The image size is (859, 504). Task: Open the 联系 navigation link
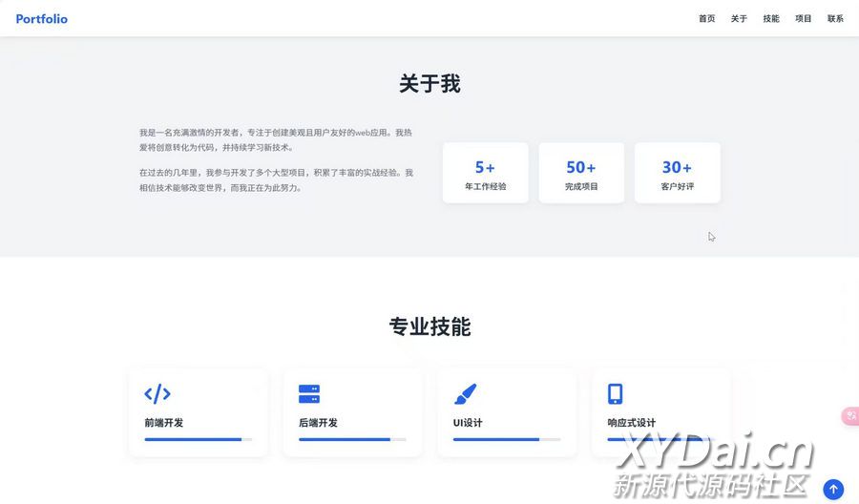[x=835, y=19]
